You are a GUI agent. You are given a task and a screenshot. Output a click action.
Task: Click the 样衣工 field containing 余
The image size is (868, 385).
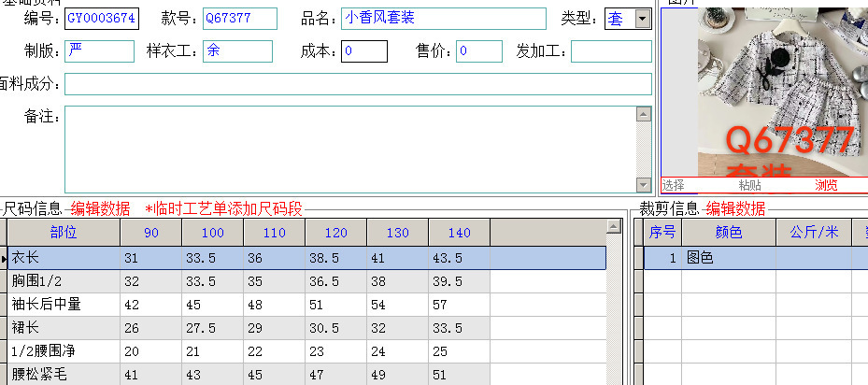tap(237, 51)
